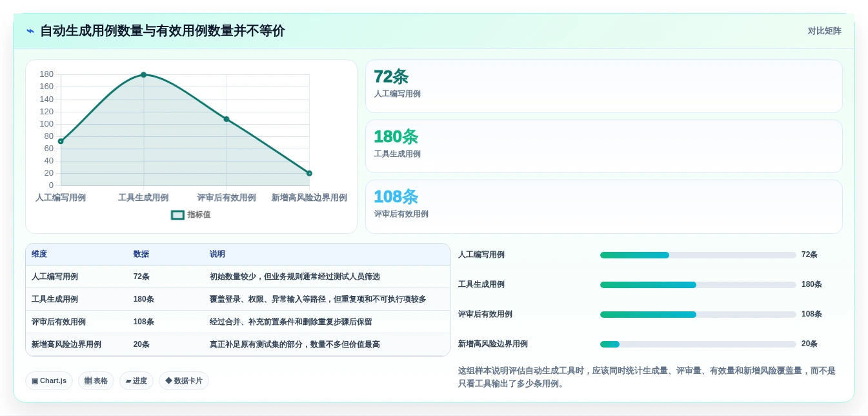Screen dimensions: 868x416
Task: Click the y-axis label 180 on the chart
Action: (46, 74)
